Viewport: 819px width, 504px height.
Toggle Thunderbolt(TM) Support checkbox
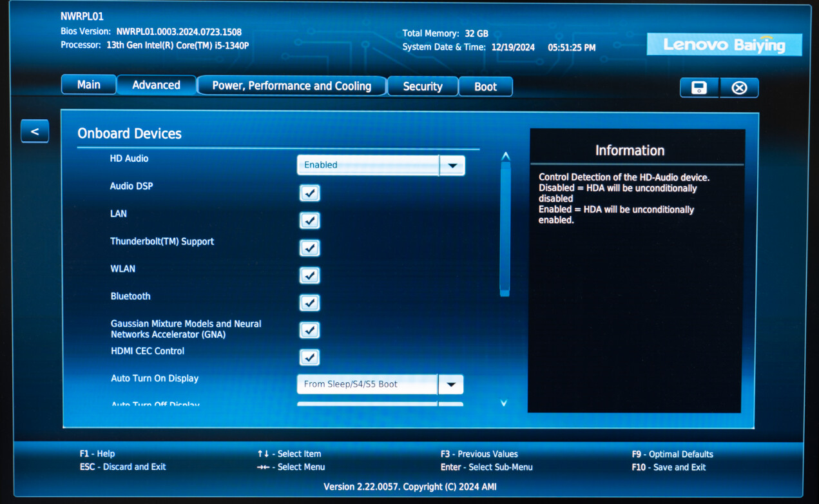[x=310, y=248]
